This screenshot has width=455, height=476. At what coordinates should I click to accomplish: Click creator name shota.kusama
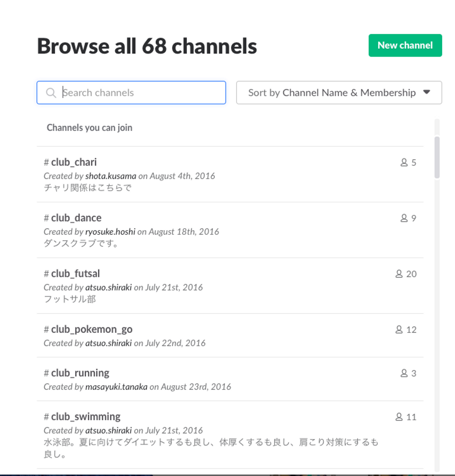[x=111, y=176]
